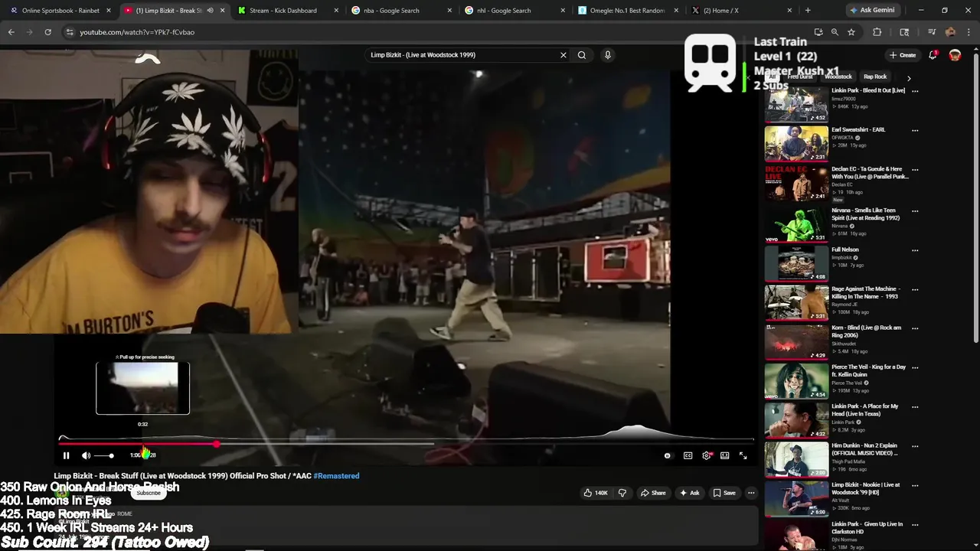Mute the video using the speaker icon

[86, 455]
